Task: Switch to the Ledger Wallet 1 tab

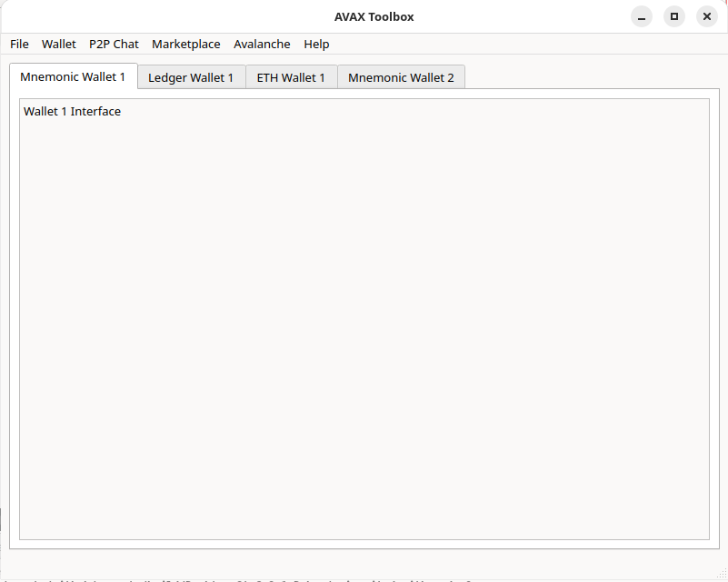Action: click(191, 77)
